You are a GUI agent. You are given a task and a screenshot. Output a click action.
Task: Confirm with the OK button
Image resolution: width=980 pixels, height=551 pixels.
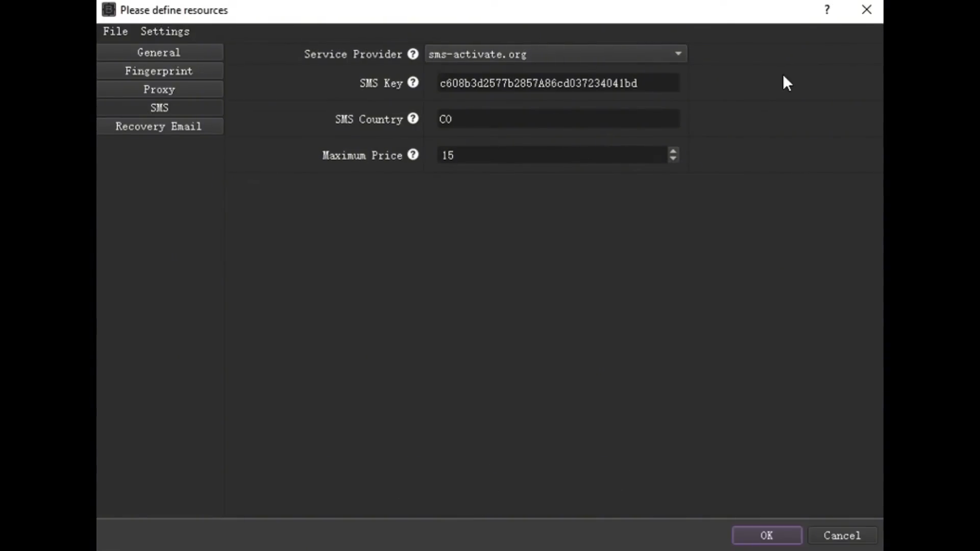[767, 535]
